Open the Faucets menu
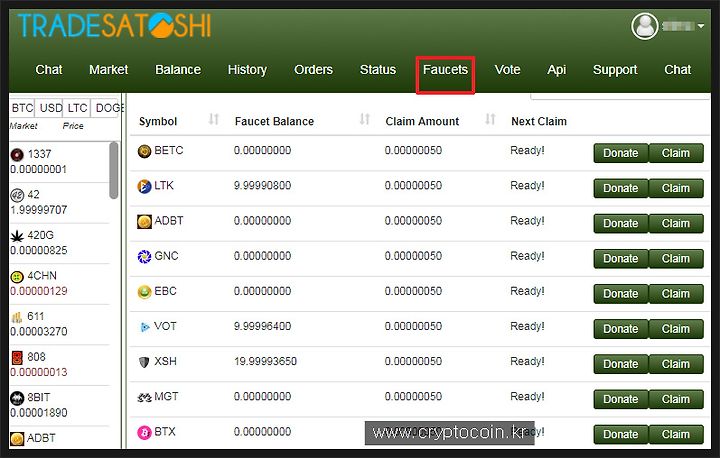This screenshot has height=458, width=720. (x=445, y=70)
